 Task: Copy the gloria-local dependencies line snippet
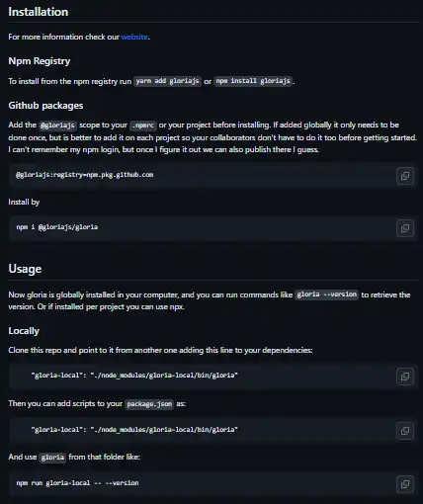point(405,377)
